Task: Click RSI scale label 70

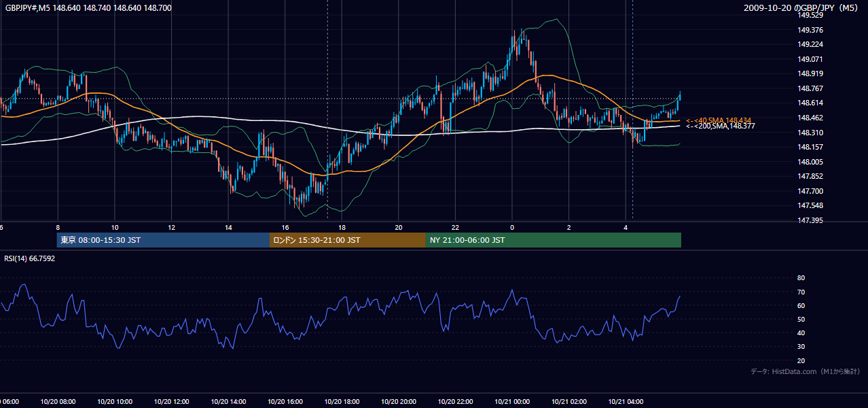Action: click(801, 292)
